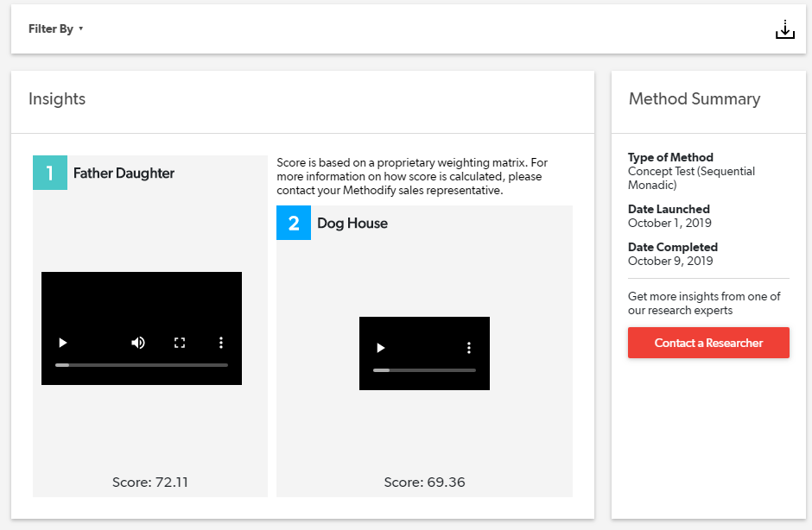The image size is (812, 530).
Task: Click the Score 72.11 label
Action: (150, 483)
